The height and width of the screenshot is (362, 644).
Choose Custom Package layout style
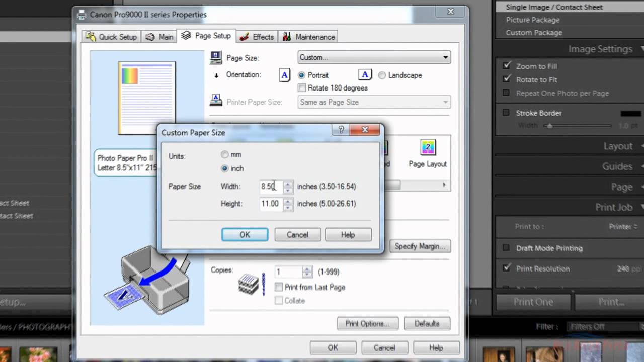(x=534, y=33)
